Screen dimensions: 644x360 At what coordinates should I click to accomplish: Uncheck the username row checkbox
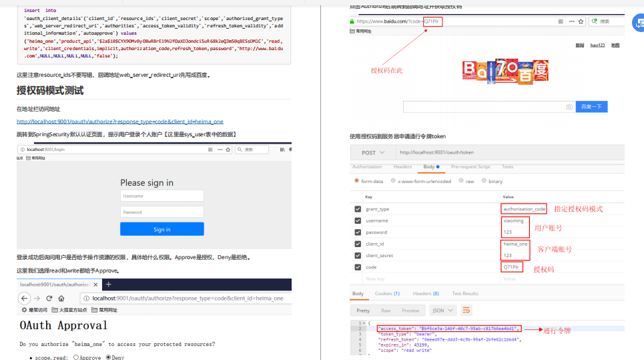[x=358, y=220]
